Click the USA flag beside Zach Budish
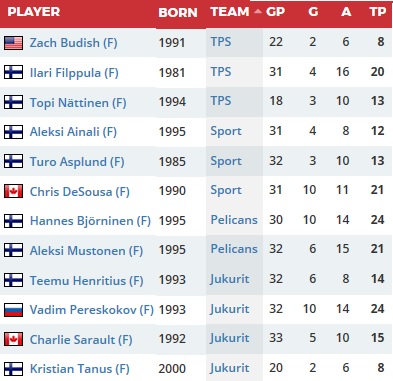The height and width of the screenshot is (381, 393). pos(13,43)
